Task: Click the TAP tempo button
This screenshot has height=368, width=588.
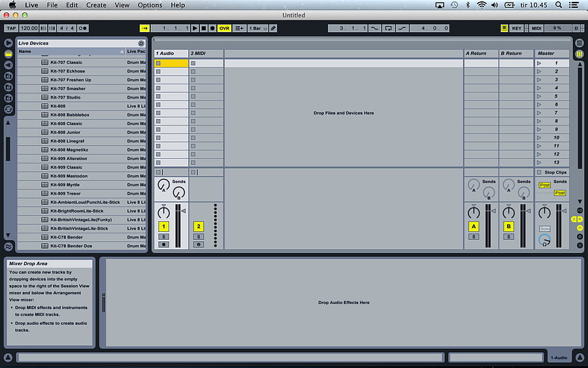Action: click(11, 28)
